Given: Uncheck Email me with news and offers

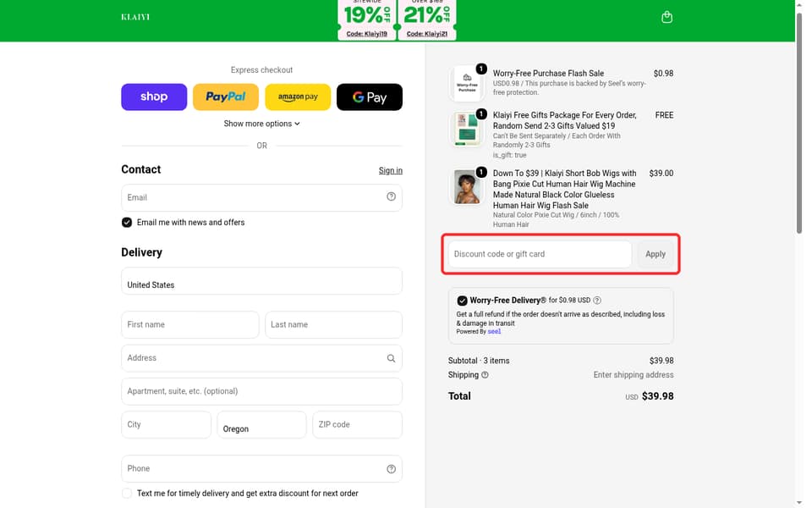Looking at the screenshot, I should (x=127, y=223).
